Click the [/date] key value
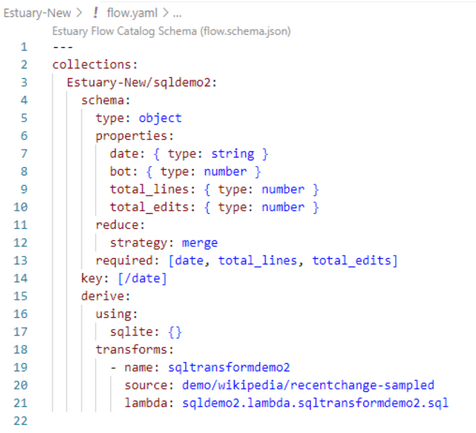 click(142, 278)
